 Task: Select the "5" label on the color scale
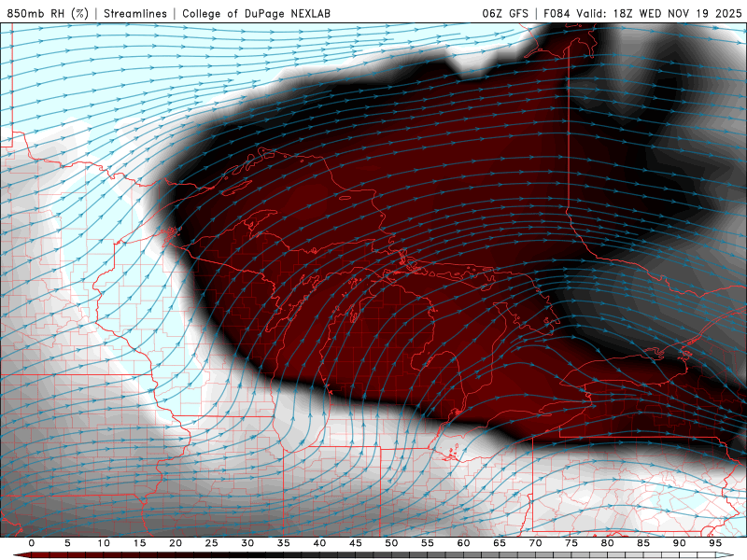coord(67,543)
